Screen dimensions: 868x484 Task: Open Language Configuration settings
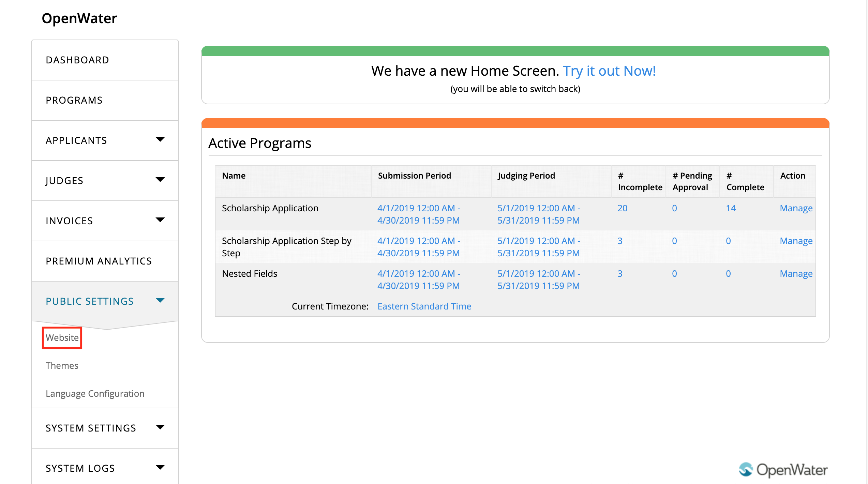[95, 394]
